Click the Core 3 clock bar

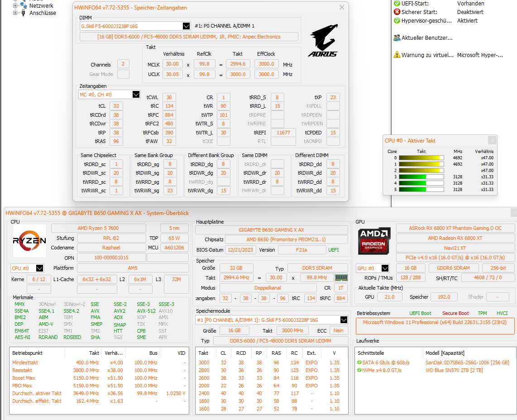tap(421, 177)
